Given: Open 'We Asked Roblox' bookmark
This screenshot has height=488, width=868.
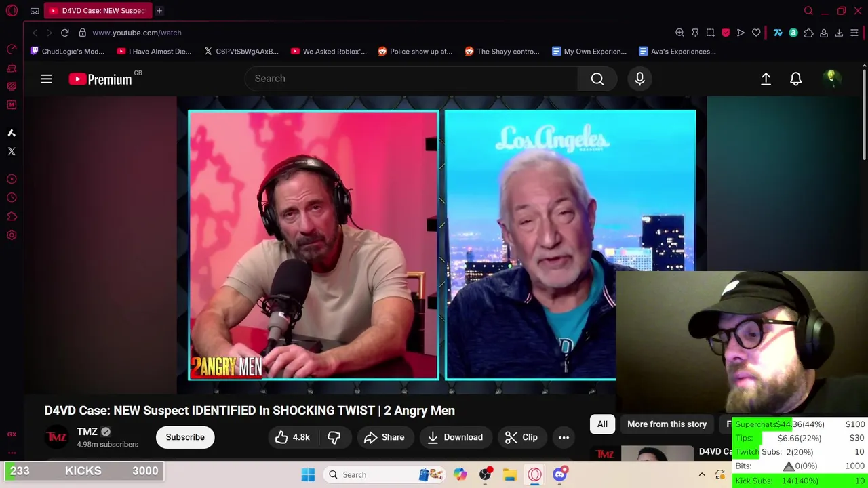Looking at the screenshot, I should [x=328, y=52].
